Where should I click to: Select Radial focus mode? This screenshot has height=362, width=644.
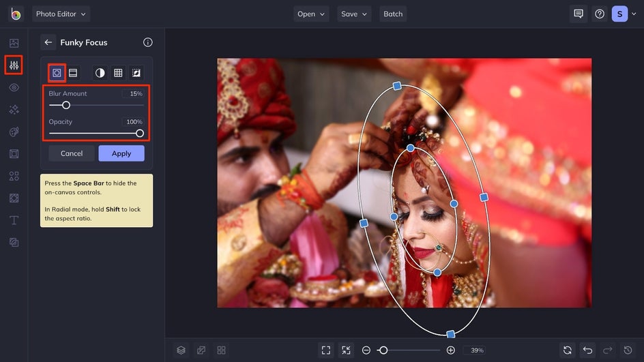click(57, 73)
